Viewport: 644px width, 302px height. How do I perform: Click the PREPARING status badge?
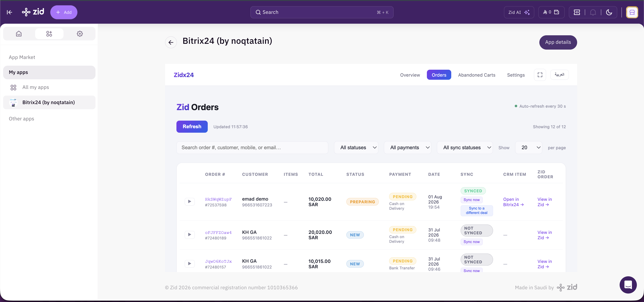click(x=362, y=202)
